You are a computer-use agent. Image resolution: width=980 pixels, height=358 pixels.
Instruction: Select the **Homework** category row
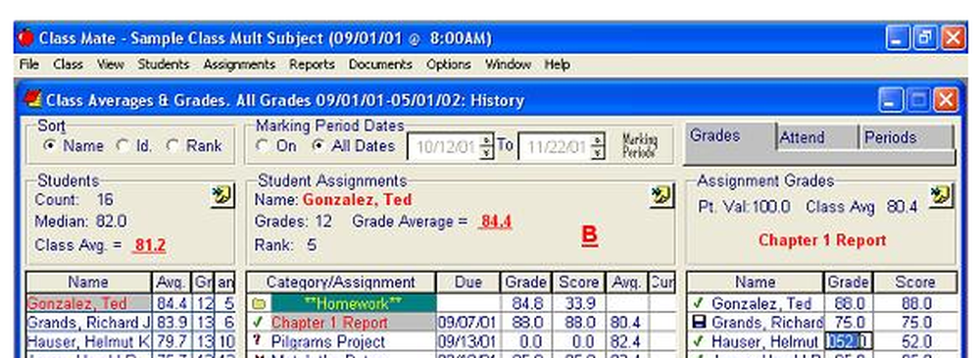tap(353, 303)
